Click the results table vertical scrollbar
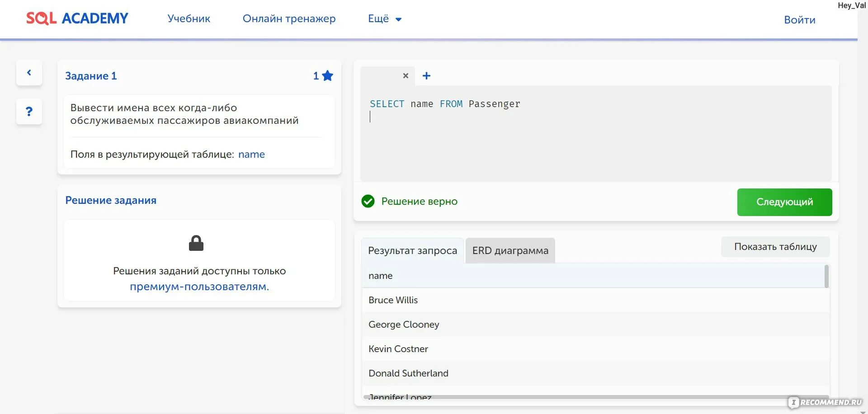Viewport: 868px width, 414px height. point(826,277)
